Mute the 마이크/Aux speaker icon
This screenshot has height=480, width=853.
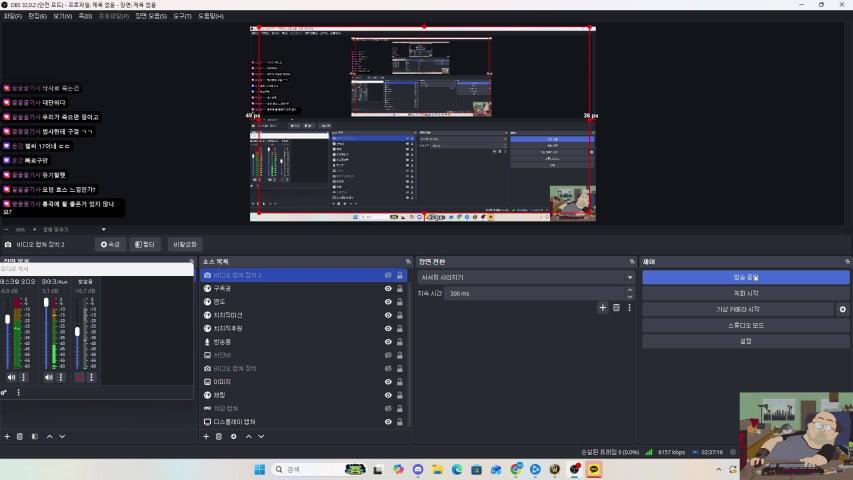coord(48,377)
